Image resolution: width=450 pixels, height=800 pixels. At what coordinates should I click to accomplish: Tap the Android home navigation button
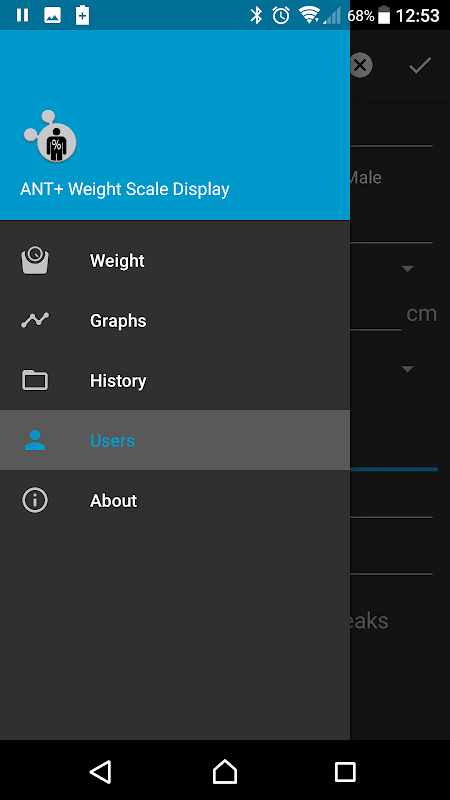(x=225, y=771)
